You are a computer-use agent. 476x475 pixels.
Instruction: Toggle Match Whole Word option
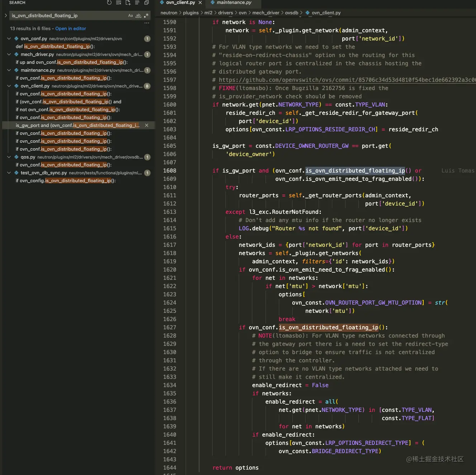[138, 15]
